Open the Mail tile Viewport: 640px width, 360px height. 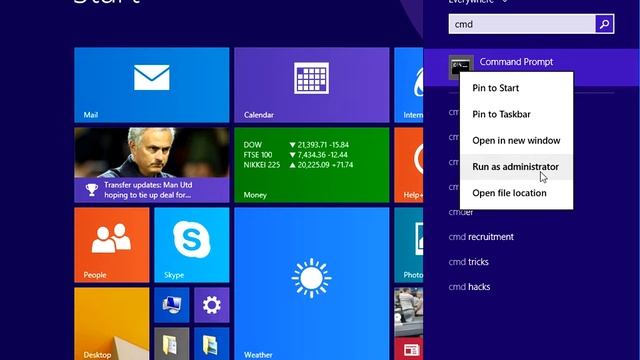(151, 85)
